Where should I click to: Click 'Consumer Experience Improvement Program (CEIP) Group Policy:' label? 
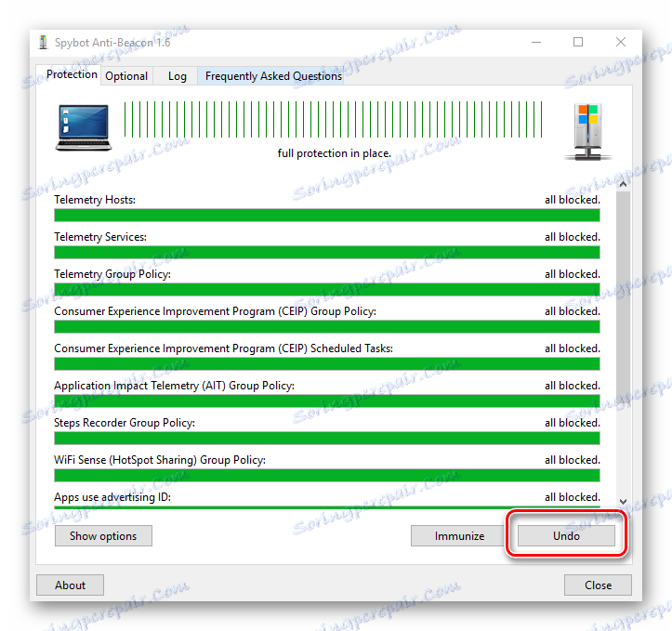pyautogui.click(x=215, y=311)
